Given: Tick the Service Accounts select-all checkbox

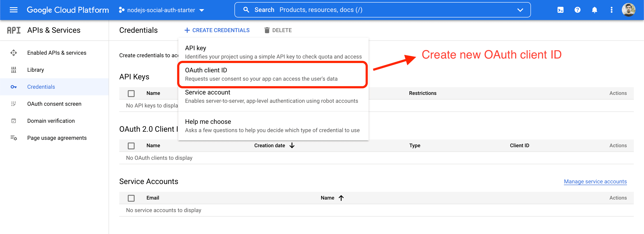Looking at the screenshot, I should 131,198.
